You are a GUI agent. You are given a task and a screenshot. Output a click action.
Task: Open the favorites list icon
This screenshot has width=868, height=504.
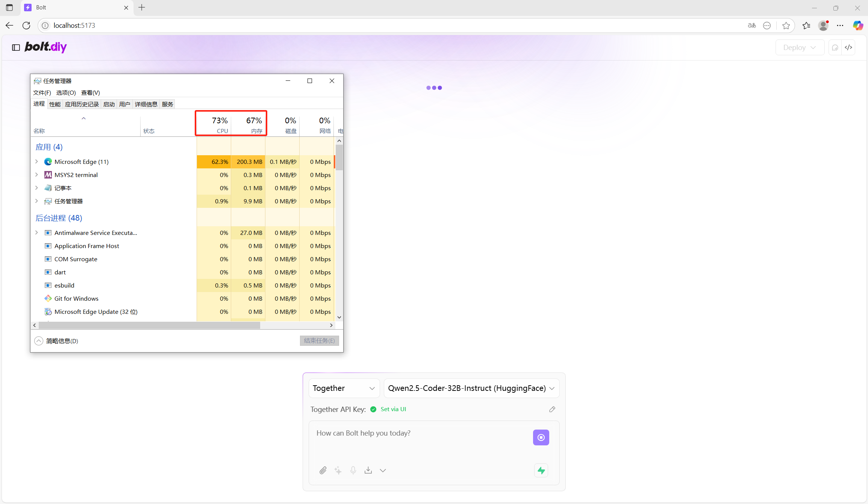coord(806,25)
